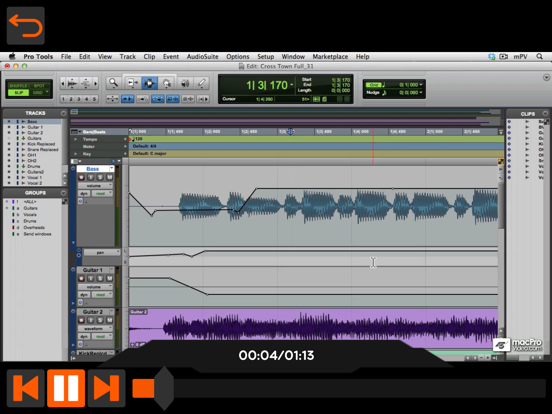The height and width of the screenshot is (414, 552).
Task: Open the File menu
Action: [x=66, y=57]
